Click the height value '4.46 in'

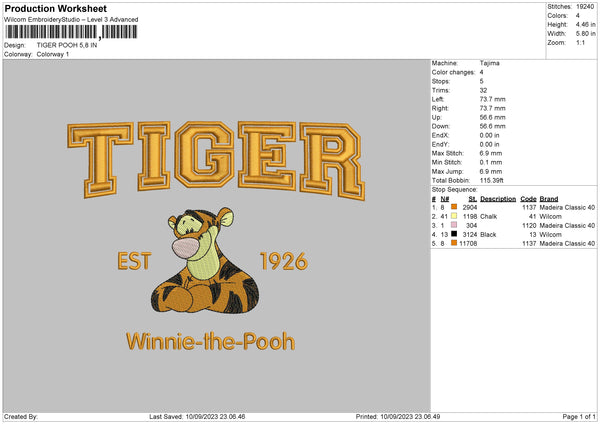(x=586, y=24)
